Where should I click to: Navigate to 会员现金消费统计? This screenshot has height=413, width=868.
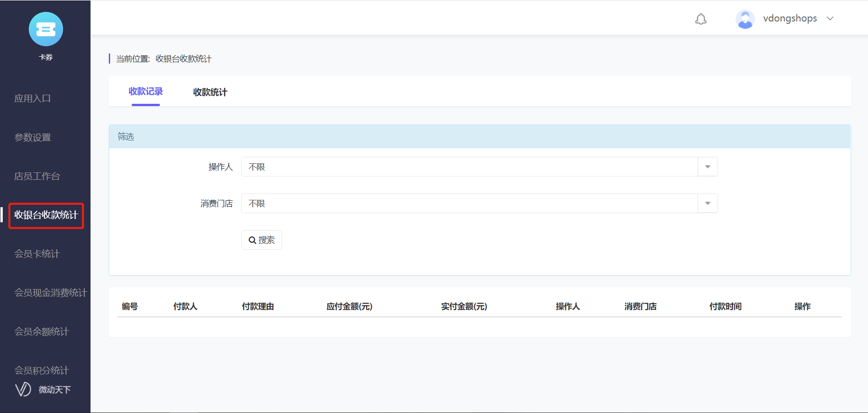coord(50,293)
